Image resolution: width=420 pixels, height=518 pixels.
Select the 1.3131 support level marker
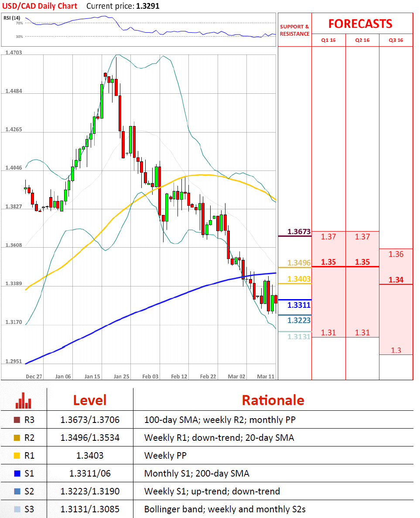(x=299, y=337)
